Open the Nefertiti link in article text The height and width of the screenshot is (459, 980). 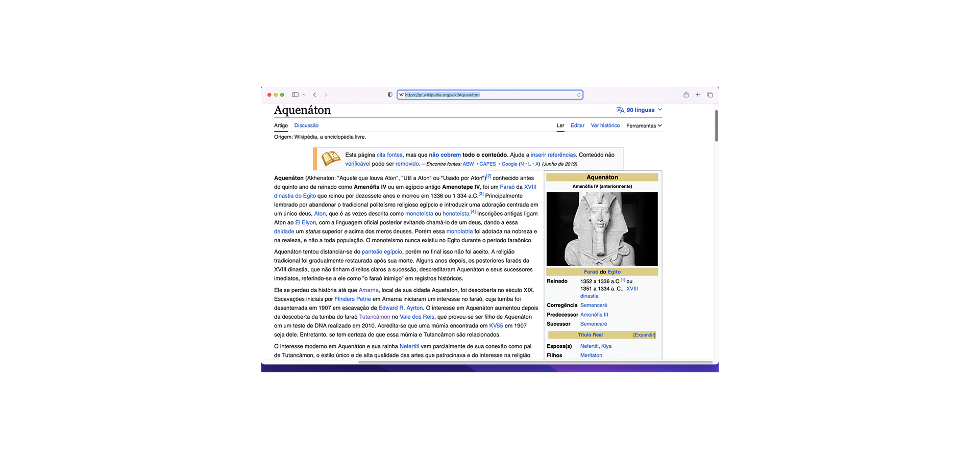(409, 346)
